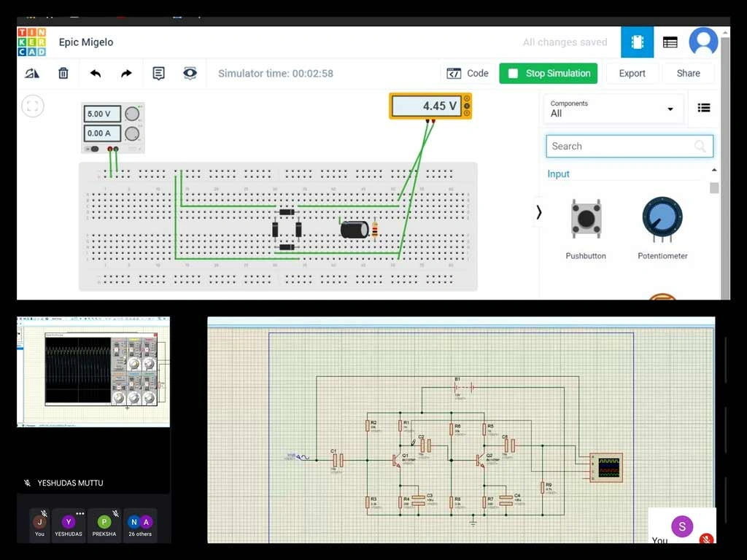Viewport: 747px width, 560px height.
Task: Click the power supply current knob
Action: [132, 134]
